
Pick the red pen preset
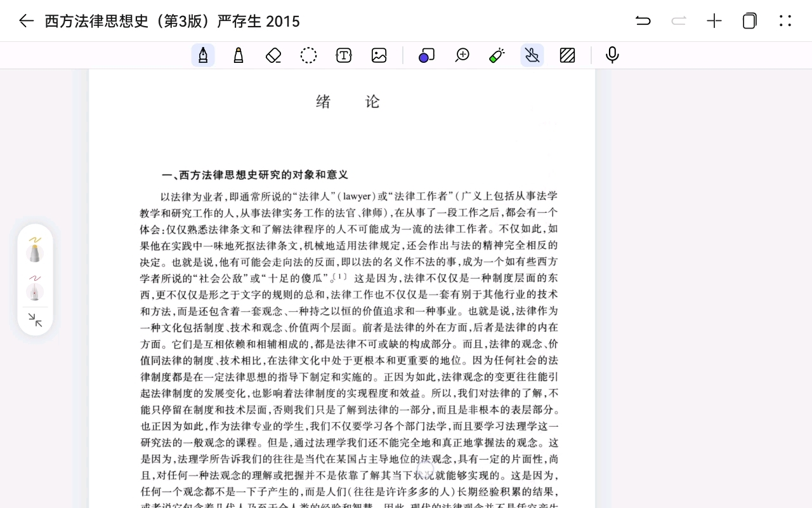coord(35,287)
